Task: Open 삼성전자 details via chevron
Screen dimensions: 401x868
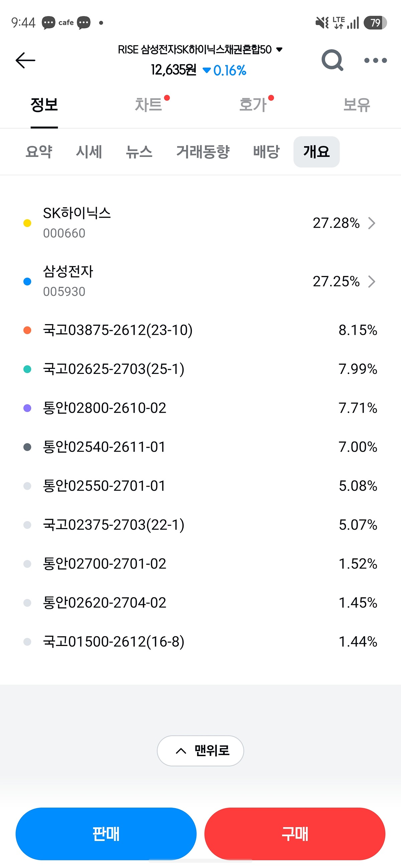Action: [x=371, y=281]
